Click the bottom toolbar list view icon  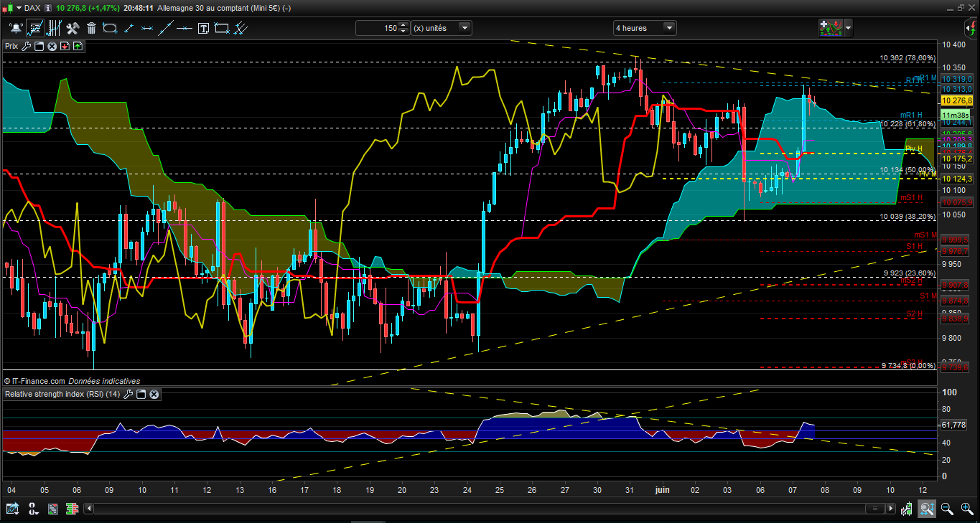point(52,509)
